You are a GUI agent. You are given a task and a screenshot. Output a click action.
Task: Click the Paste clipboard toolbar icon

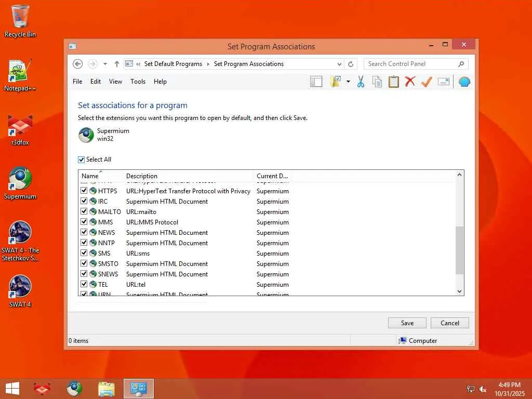(x=394, y=82)
